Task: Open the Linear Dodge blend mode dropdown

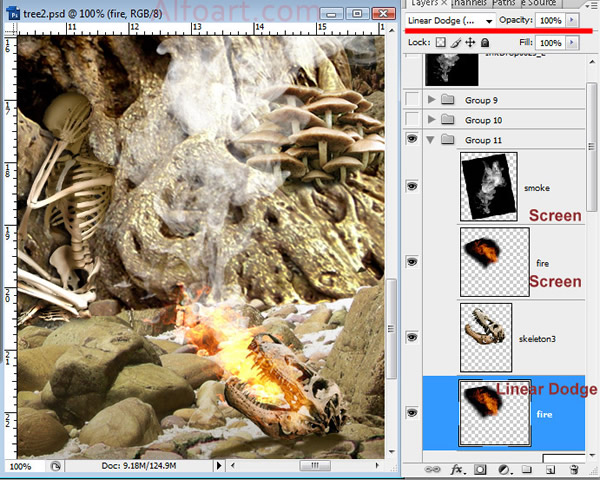Action: coord(451,20)
